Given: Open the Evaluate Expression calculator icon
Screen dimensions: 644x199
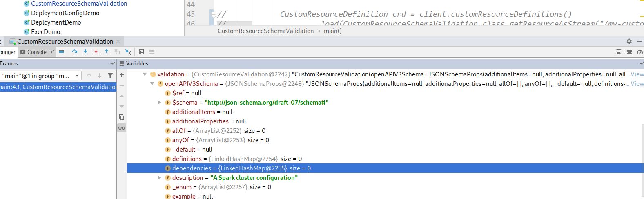Looking at the screenshot, I should (x=141, y=52).
